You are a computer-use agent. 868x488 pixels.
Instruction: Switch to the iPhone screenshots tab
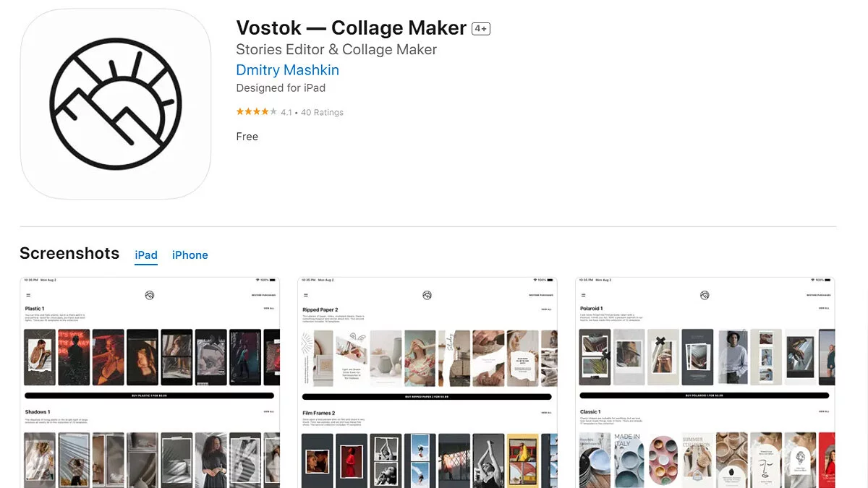click(x=190, y=255)
